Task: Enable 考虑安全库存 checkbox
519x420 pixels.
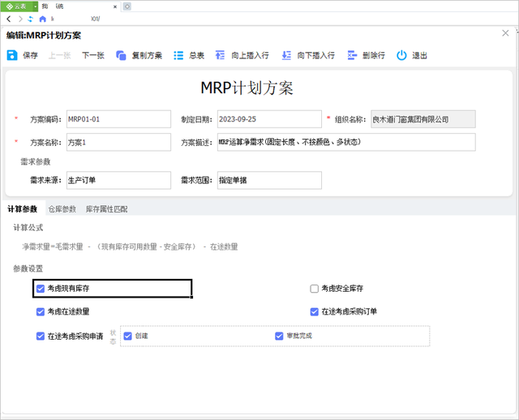Action: (314, 289)
